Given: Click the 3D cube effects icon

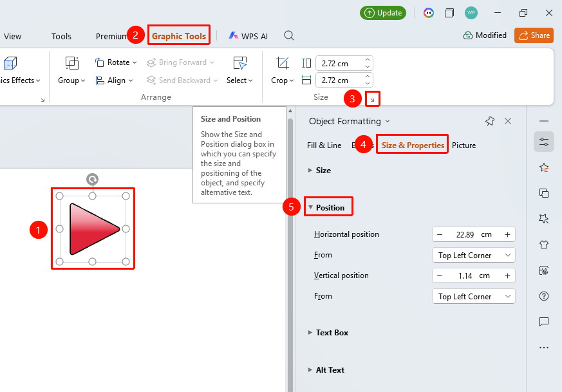Looking at the screenshot, I should click(x=10, y=63).
